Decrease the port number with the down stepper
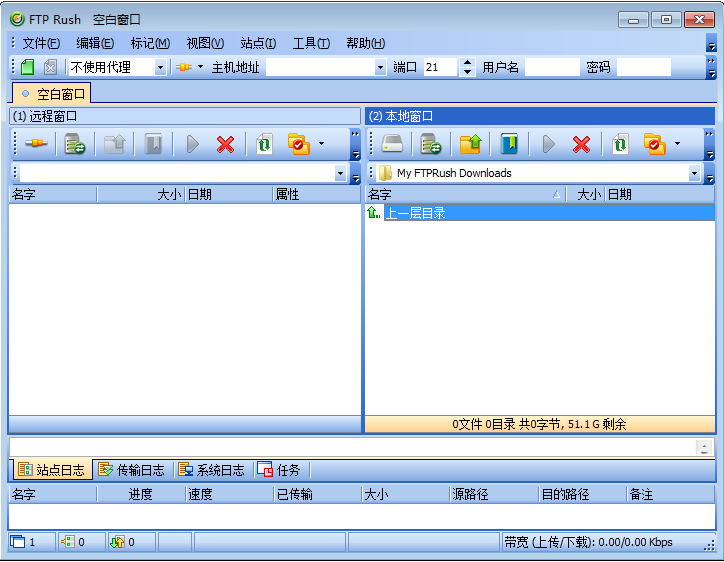Screen dimensions: 724x562 click(x=467, y=72)
